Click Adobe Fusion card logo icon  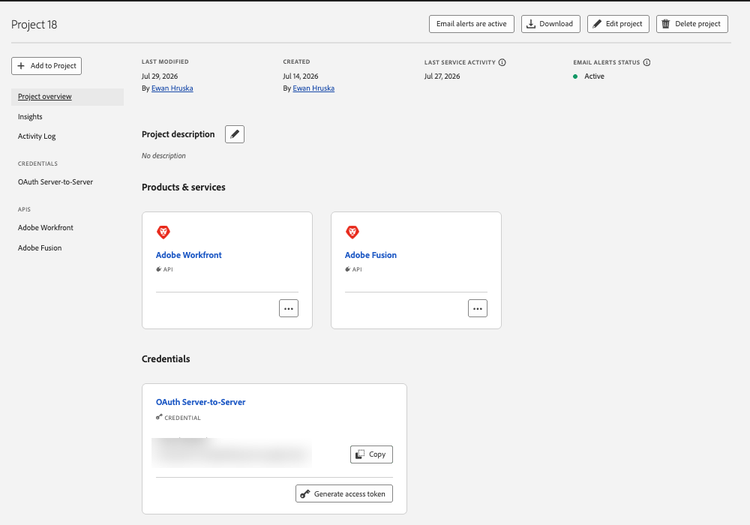[352, 232]
